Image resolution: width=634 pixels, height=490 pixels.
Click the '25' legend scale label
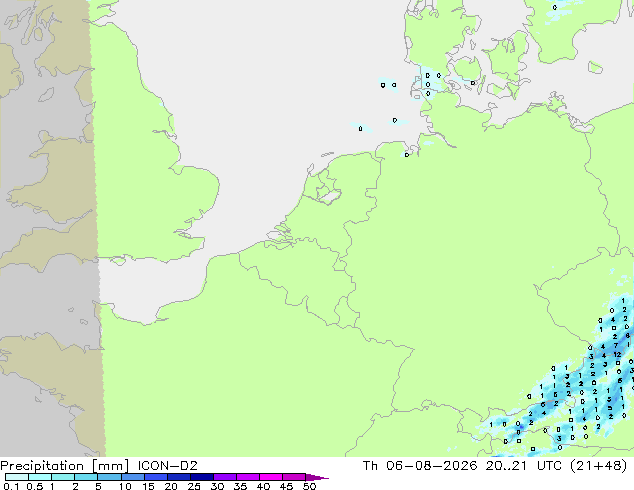194,486
